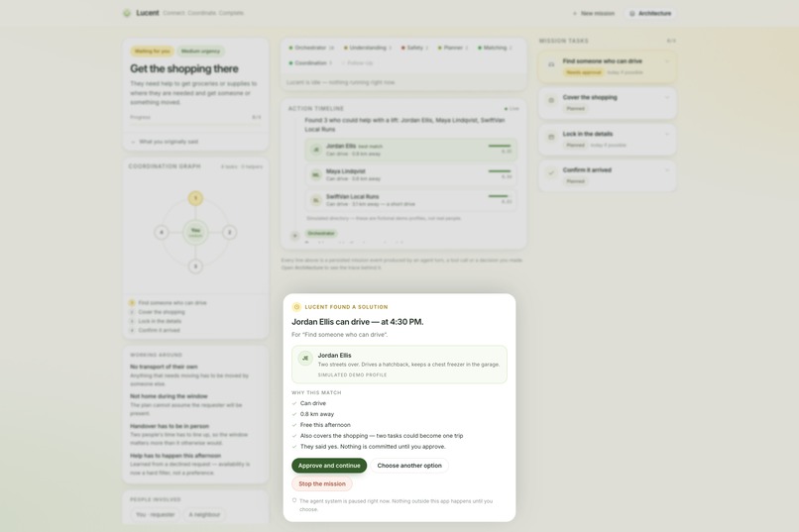
Task: Click the checkmark next to Can drive
Action: pyautogui.click(x=294, y=403)
